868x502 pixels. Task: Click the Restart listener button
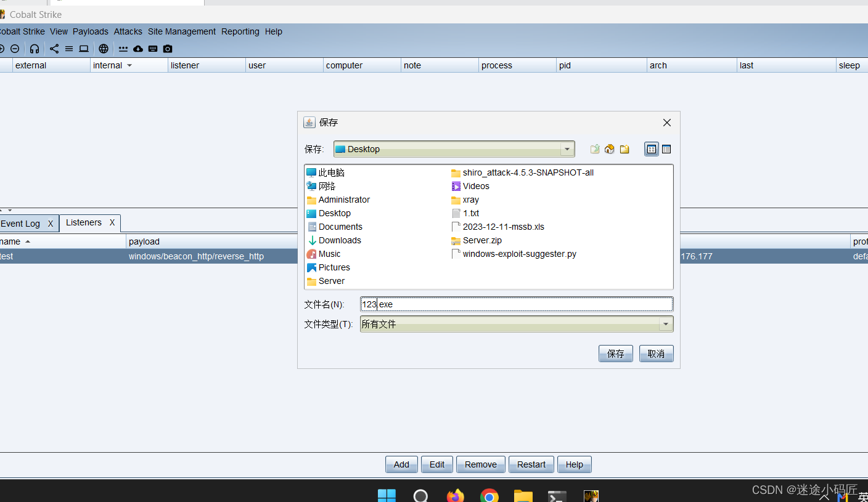click(531, 464)
